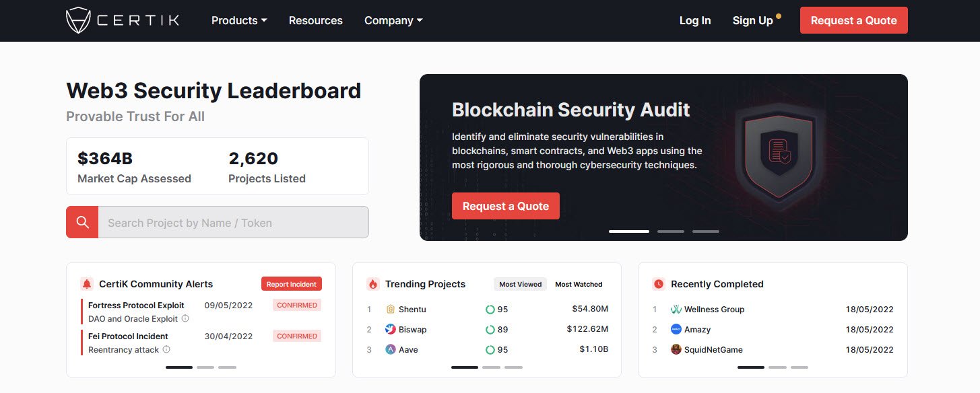The image size is (980, 393).
Task: Click info icon beside DAO and Oracle Exploit
Action: (185, 318)
